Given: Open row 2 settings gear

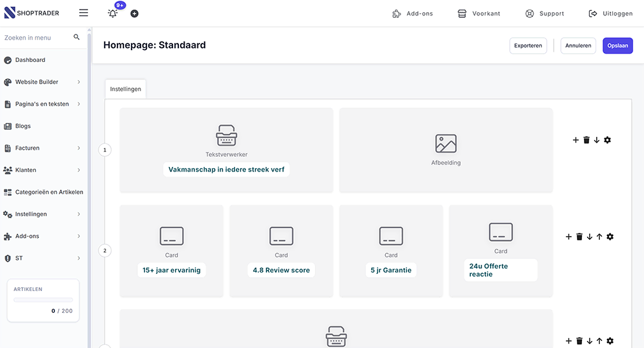Looking at the screenshot, I should [x=610, y=237].
